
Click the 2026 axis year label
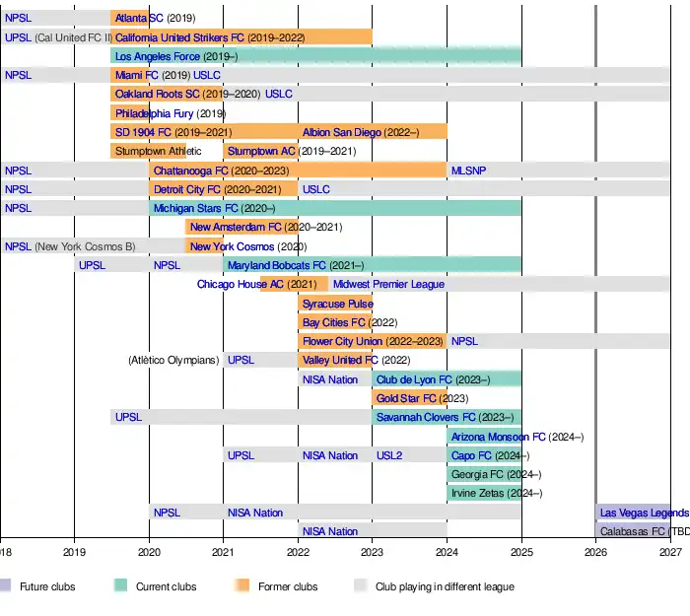tap(595, 552)
